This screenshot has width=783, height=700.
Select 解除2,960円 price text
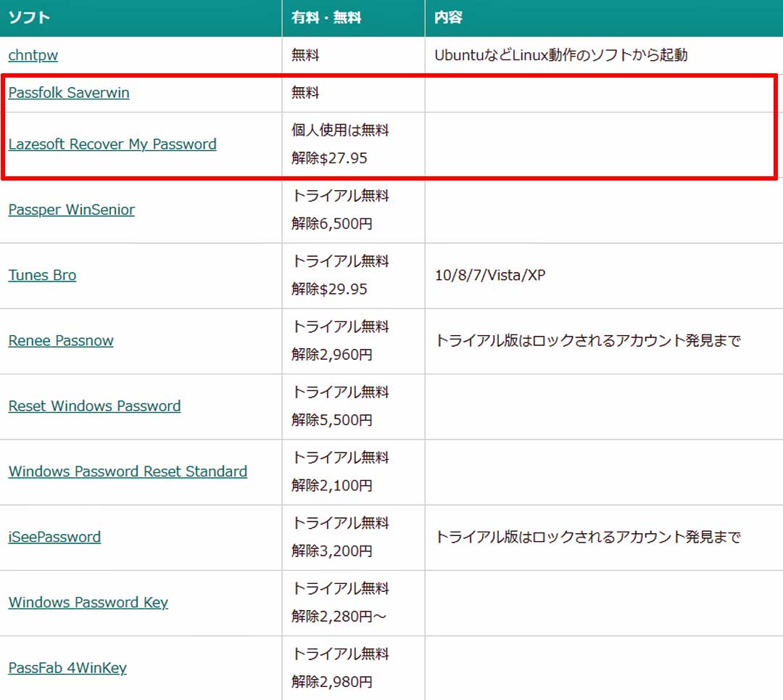(332, 355)
